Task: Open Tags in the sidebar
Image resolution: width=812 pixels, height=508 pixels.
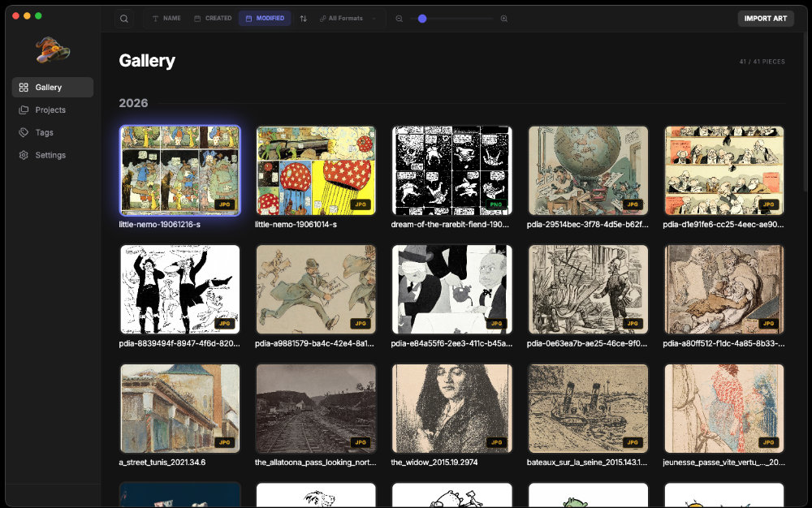Action: click(53, 132)
